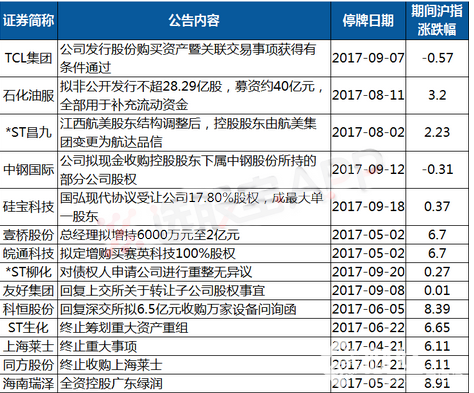Click the value 0.37

click(437, 207)
